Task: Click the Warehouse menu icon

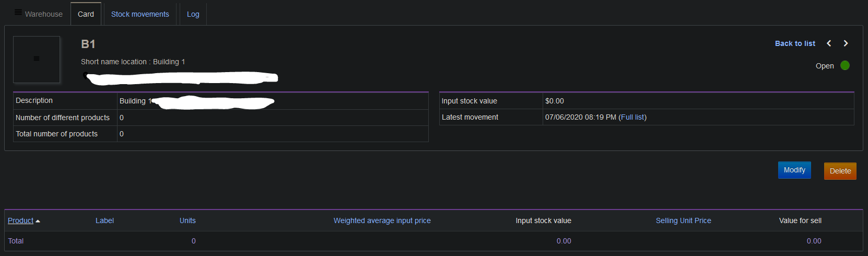Action: tap(18, 12)
